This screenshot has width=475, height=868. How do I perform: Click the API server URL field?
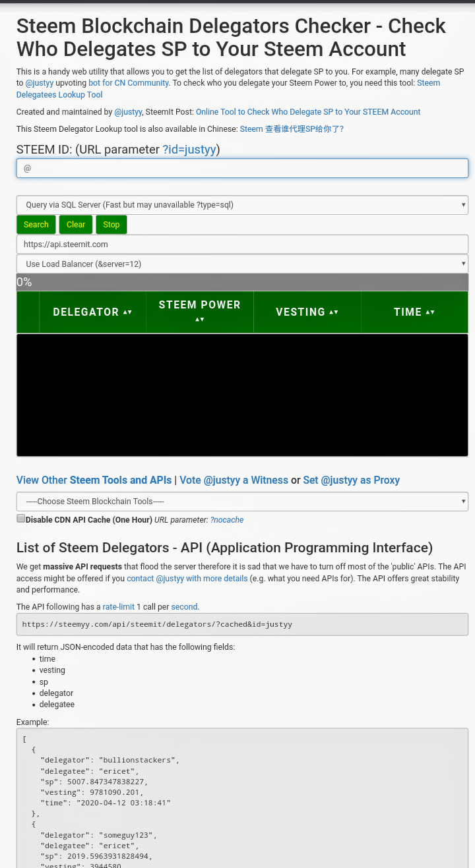pos(242,245)
